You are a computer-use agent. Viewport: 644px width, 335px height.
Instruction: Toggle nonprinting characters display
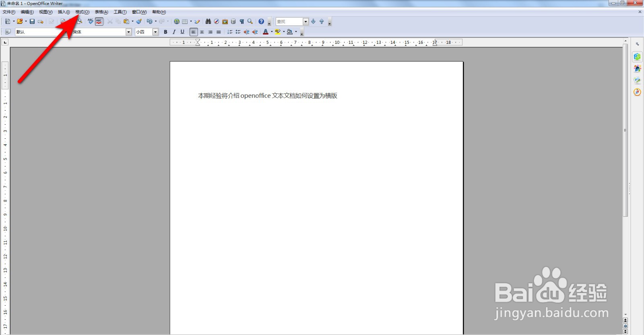[242, 21]
